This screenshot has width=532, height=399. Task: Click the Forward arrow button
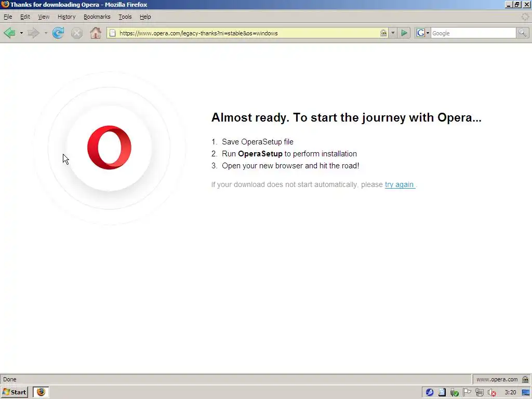tap(33, 33)
